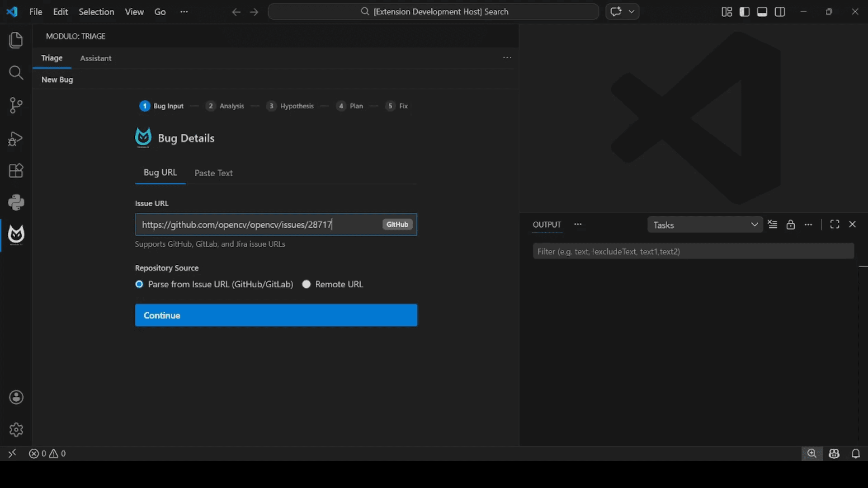Image resolution: width=868 pixels, height=488 pixels.
Task: Expand the menu bar overflow ellipsis
Action: [184, 12]
